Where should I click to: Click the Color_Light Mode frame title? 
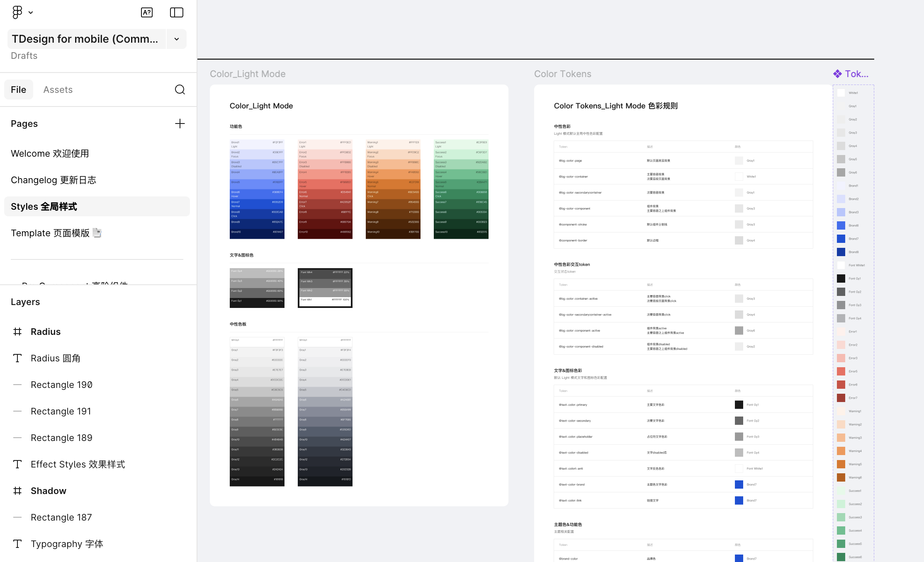point(248,74)
